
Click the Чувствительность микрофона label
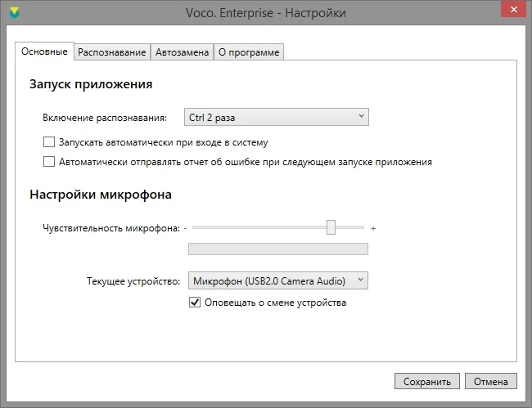(x=111, y=228)
